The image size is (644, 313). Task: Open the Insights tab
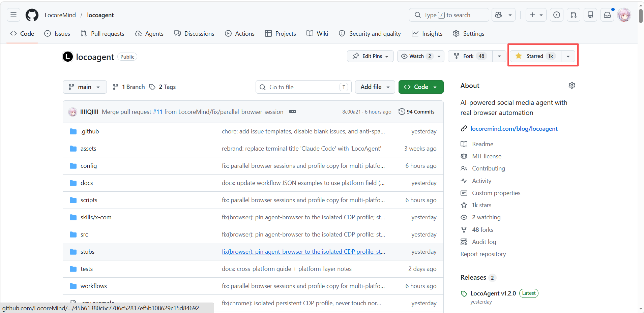coord(427,33)
